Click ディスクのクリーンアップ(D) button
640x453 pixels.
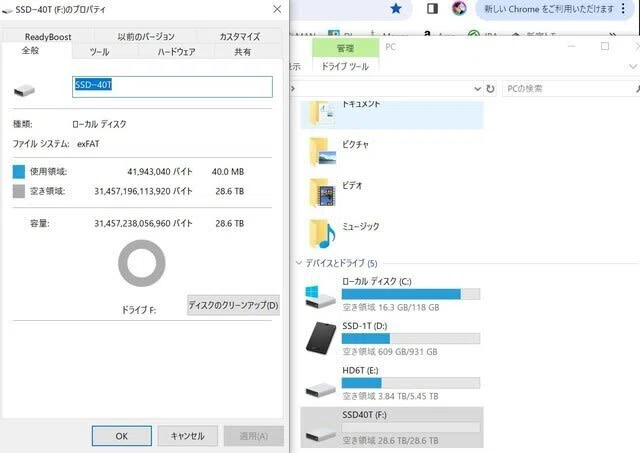pyautogui.click(x=233, y=305)
